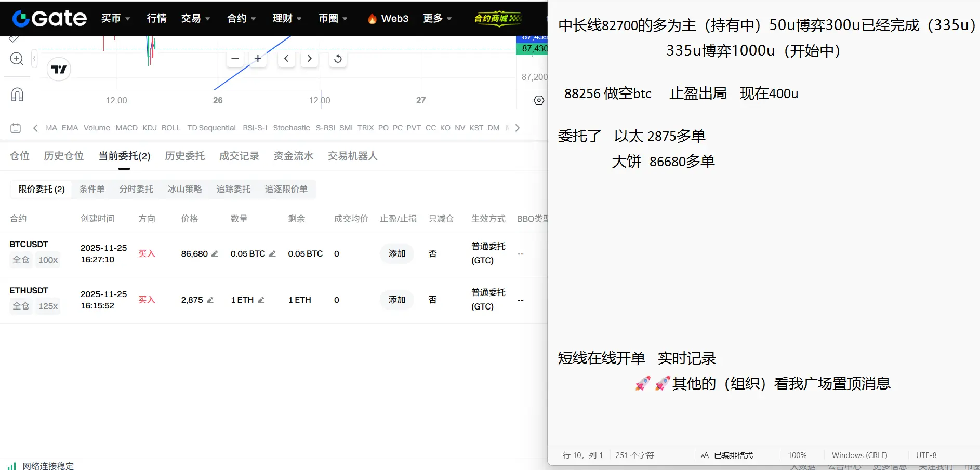Expand the 交易 dropdown menu
The image size is (980, 470).
click(x=195, y=18)
